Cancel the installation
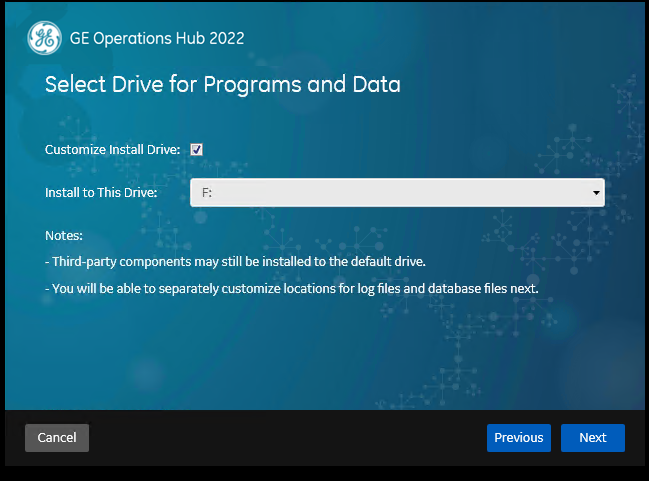 [x=57, y=438]
